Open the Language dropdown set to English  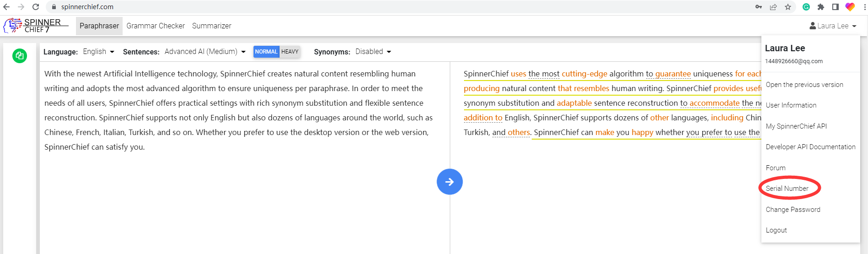pos(98,52)
